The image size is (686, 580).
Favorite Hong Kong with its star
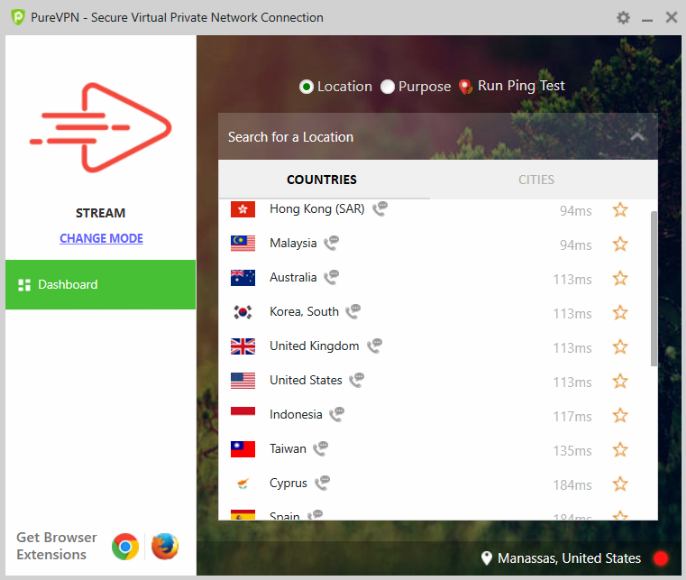click(x=620, y=210)
